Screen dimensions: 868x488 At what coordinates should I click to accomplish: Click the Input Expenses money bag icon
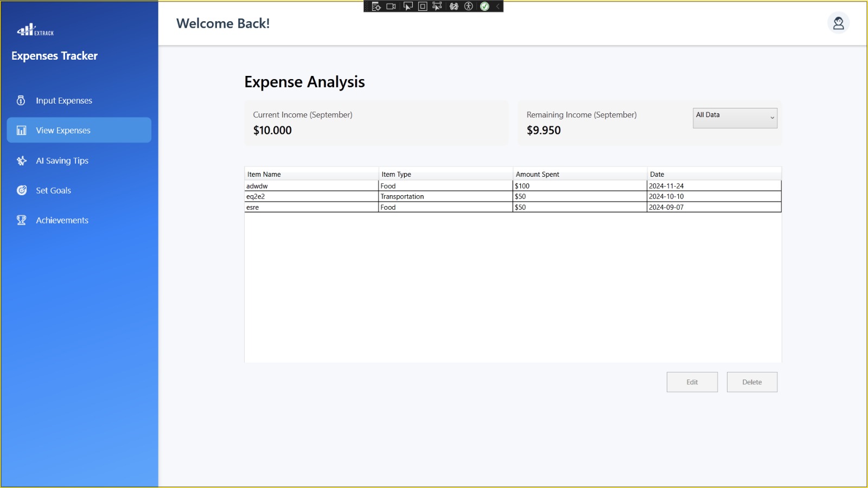coord(21,100)
